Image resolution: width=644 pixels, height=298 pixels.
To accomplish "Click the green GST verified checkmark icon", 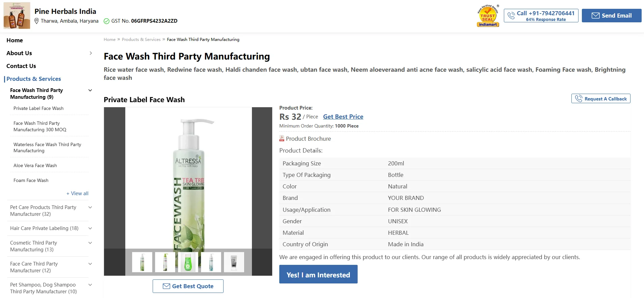I will 106,21.
